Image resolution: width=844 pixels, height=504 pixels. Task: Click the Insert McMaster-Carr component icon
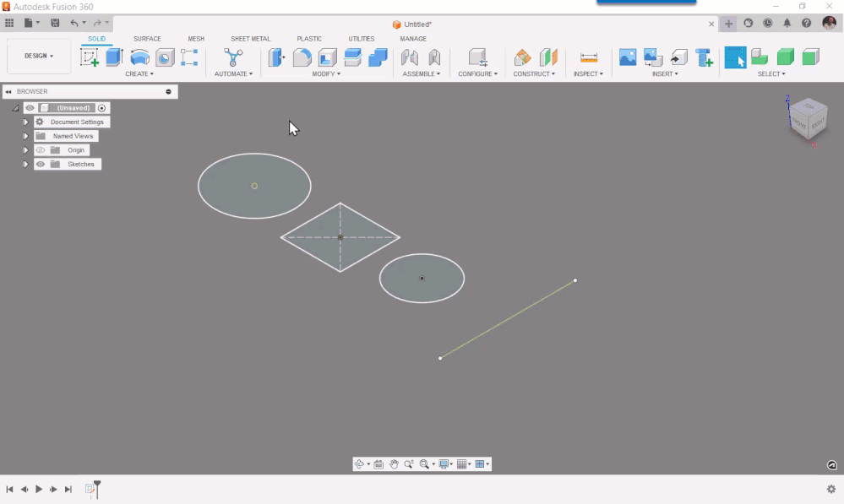704,57
